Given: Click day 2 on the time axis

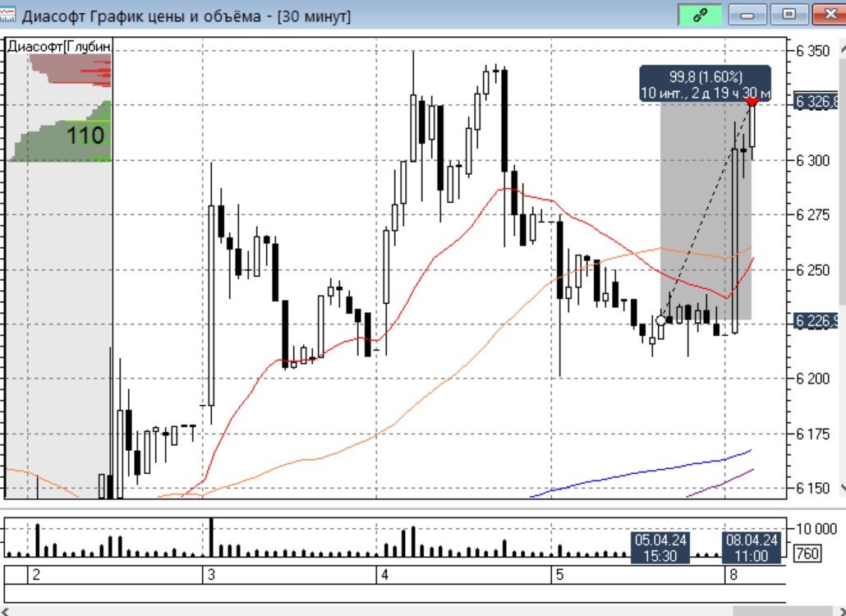Looking at the screenshot, I should coord(36,574).
